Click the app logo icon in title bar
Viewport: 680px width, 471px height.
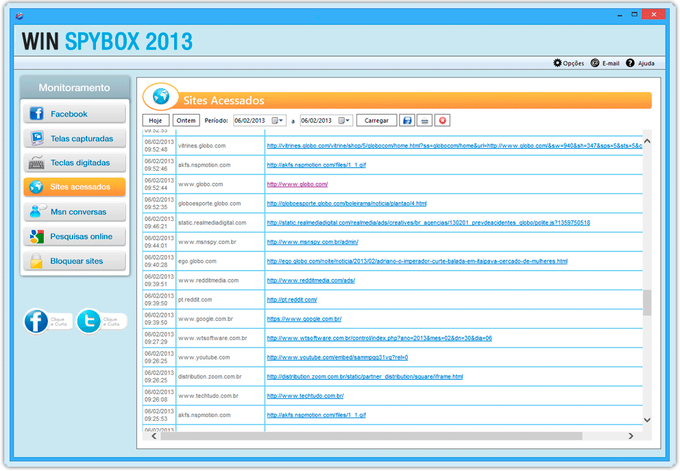(19, 16)
